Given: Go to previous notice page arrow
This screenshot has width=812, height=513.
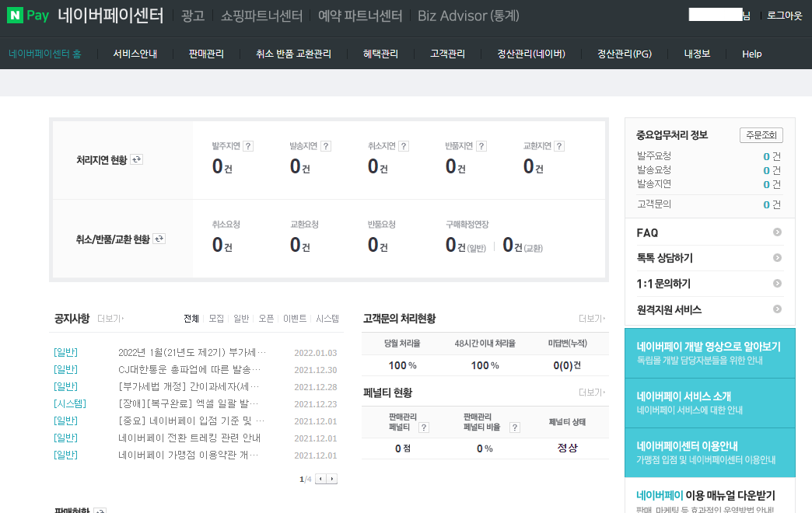Looking at the screenshot, I should 320,479.
